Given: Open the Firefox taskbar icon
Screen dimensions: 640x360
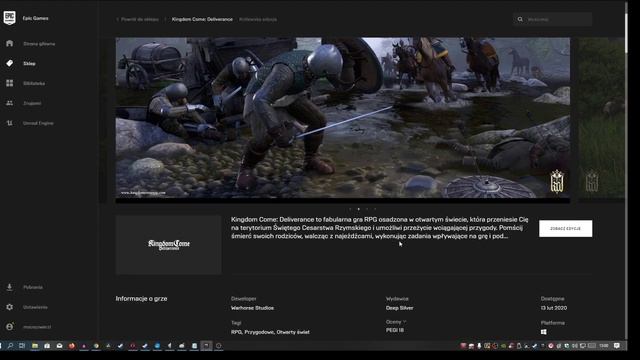Looking at the screenshot, I should (71, 346).
